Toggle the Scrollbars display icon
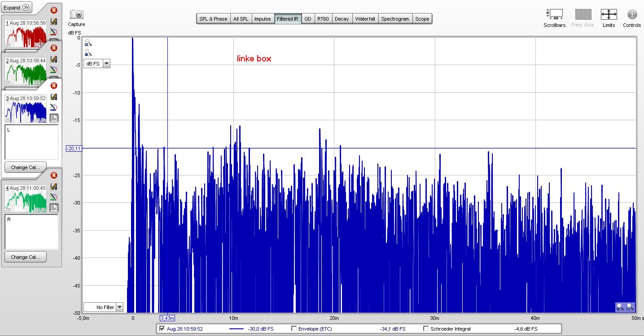 (554, 14)
